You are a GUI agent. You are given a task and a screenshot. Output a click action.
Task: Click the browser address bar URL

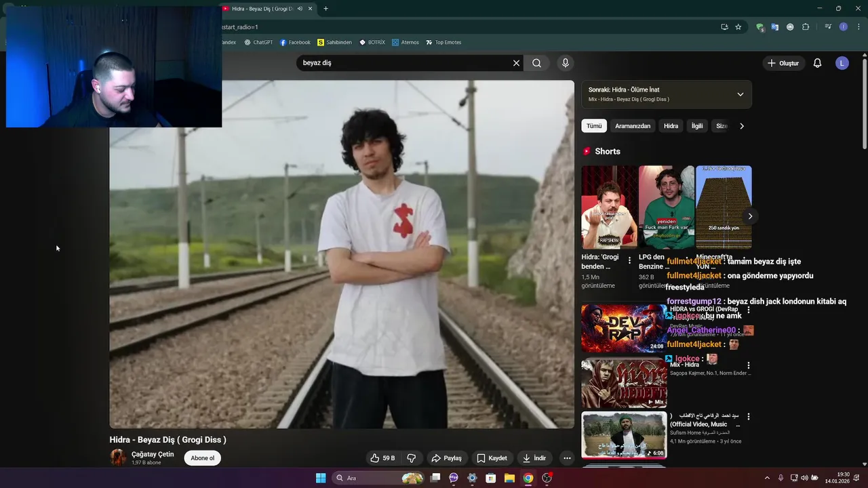[468, 27]
